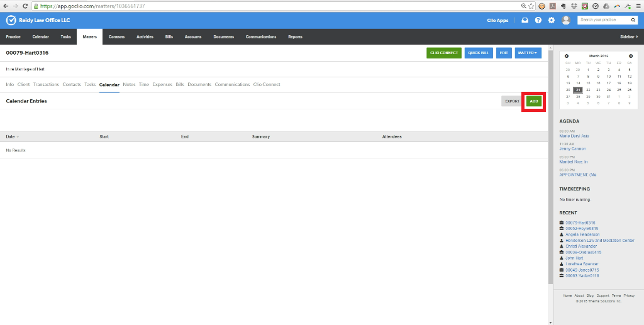
Task: Go to previous month in mini calendar
Action: click(x=567, y=56)
